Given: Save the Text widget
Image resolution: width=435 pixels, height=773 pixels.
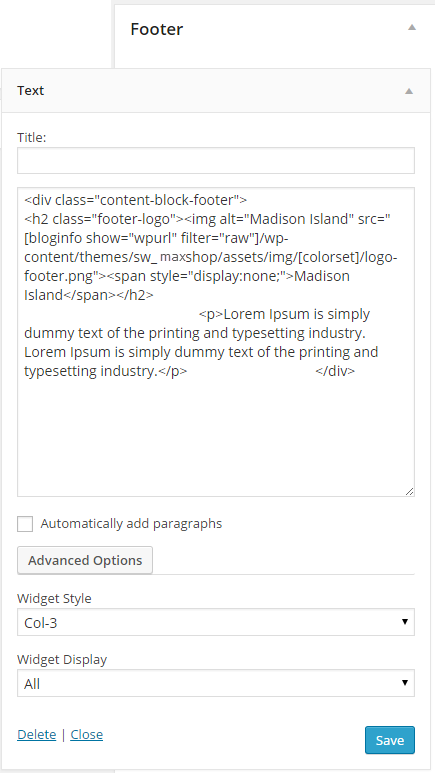Looking at the screenshot, I should click(390, 740).
